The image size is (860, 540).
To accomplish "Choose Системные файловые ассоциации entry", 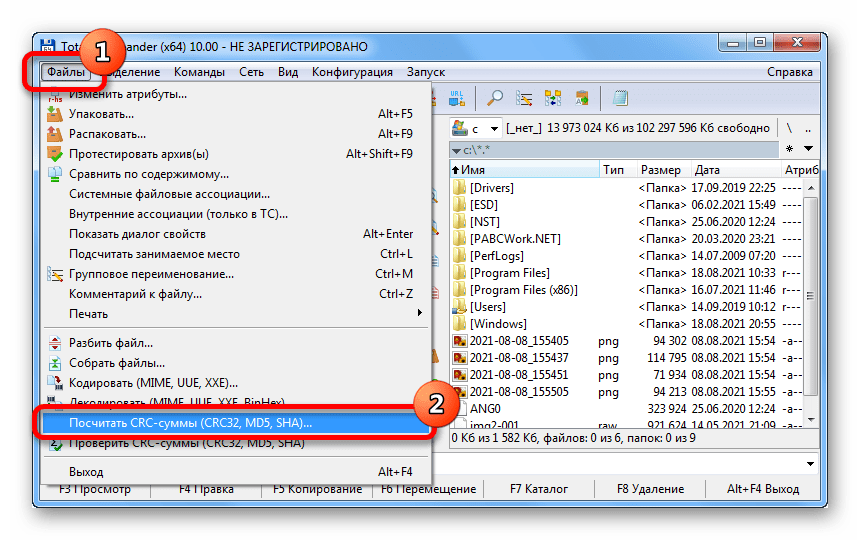I will point(236,194).
